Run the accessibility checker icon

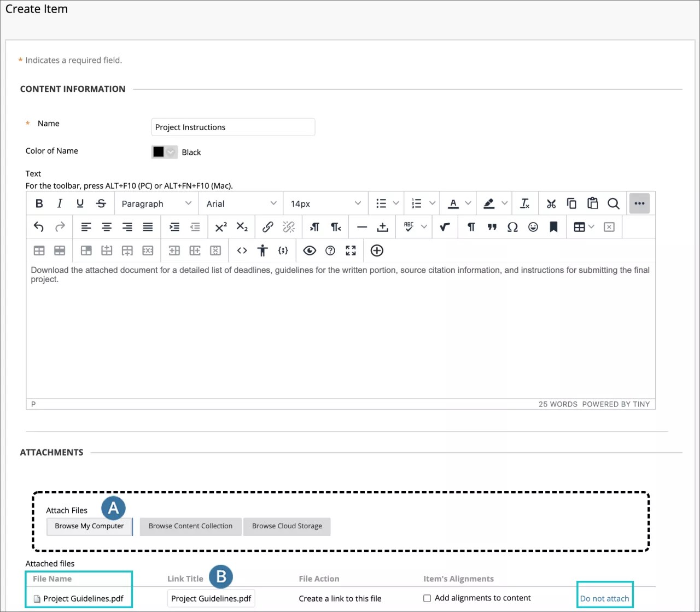pos(262,250)
